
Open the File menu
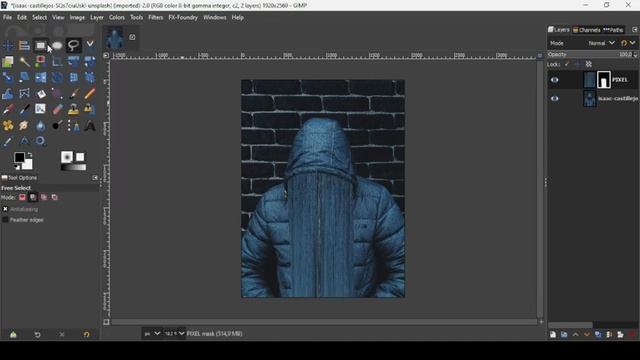(x=7, y=18)
